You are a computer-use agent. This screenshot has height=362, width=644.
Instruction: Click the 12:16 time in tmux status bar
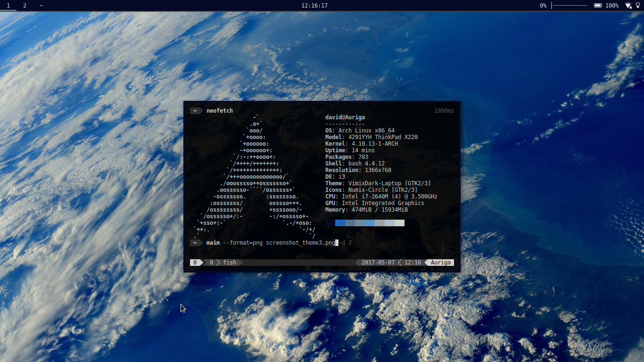coord(413,263)
